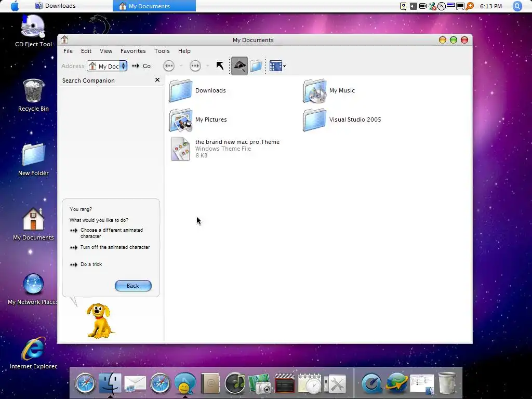Select the My Pictures folder

(x=198, y=120)
